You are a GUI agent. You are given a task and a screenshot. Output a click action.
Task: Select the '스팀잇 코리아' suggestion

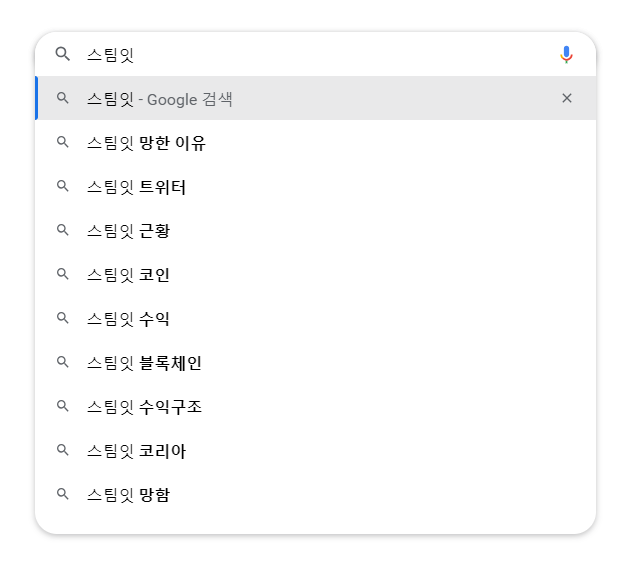pyautogui.click(x=136, y=451)
